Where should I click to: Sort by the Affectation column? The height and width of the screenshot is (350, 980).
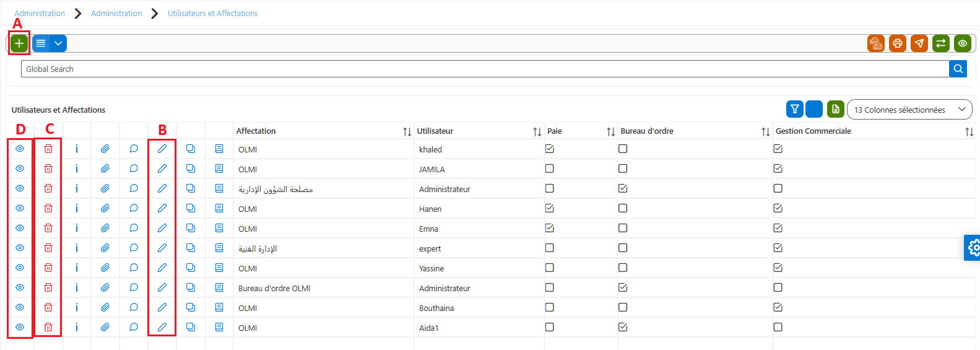pos(407,131)
